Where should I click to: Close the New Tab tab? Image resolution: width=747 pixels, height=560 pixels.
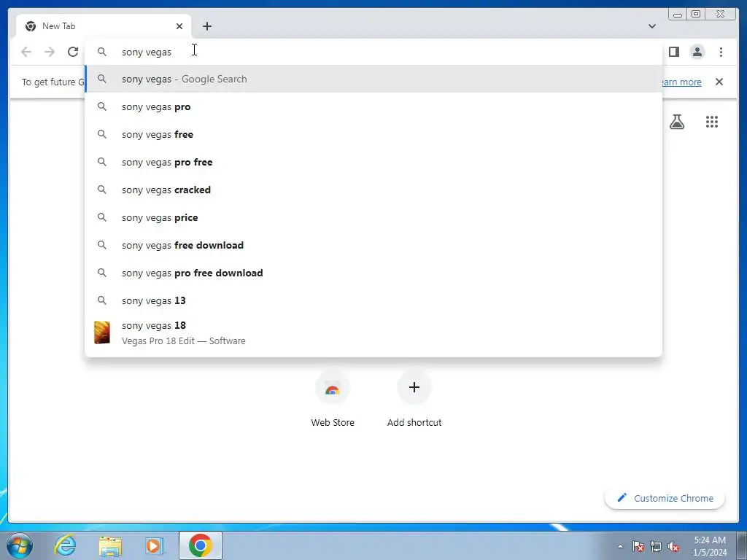(179, 26)
